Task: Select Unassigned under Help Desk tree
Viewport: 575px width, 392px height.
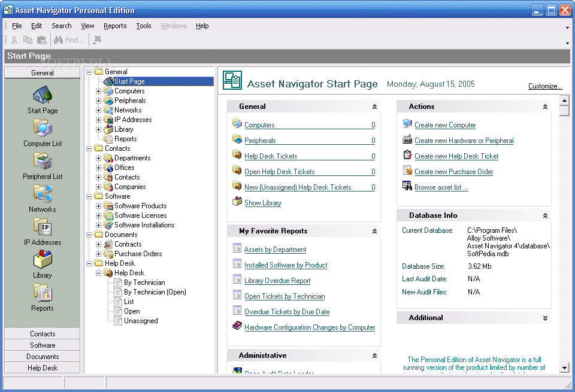Action: (x=141, y=321)
